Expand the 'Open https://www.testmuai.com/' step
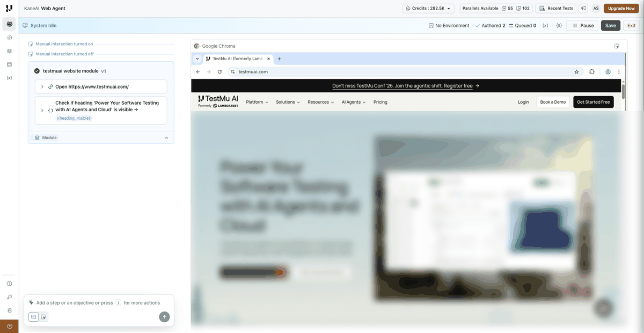This screenshot has width=644, height=333. [x=42, y=86]
